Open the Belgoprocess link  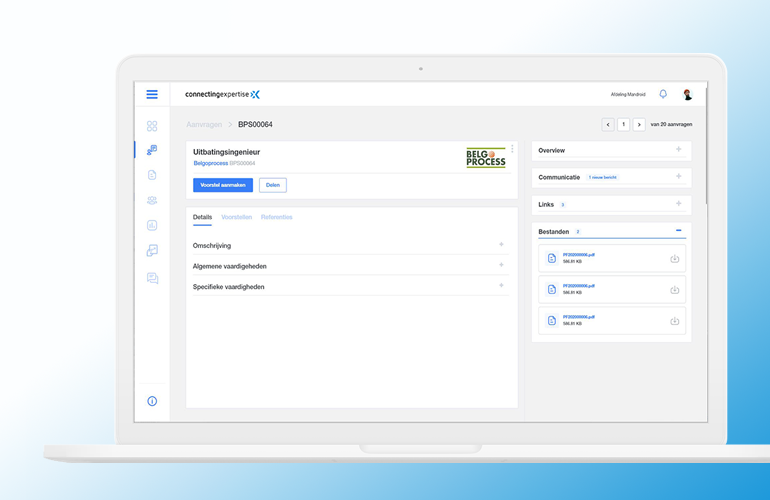point(211,163)
